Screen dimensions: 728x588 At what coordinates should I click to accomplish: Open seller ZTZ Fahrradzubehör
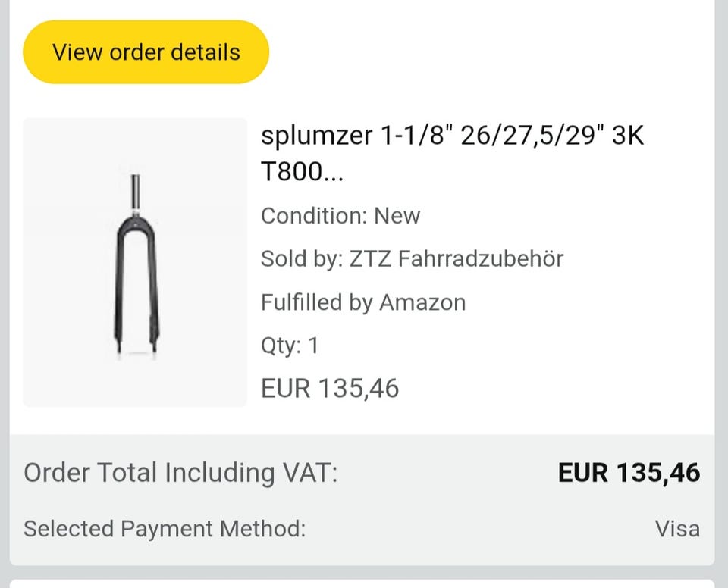coord(457,259)
